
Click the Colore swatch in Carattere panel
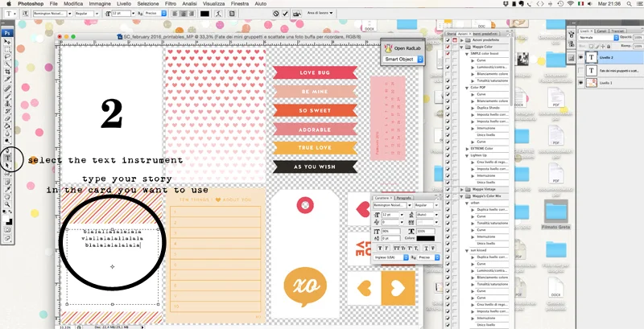point(426,238)
